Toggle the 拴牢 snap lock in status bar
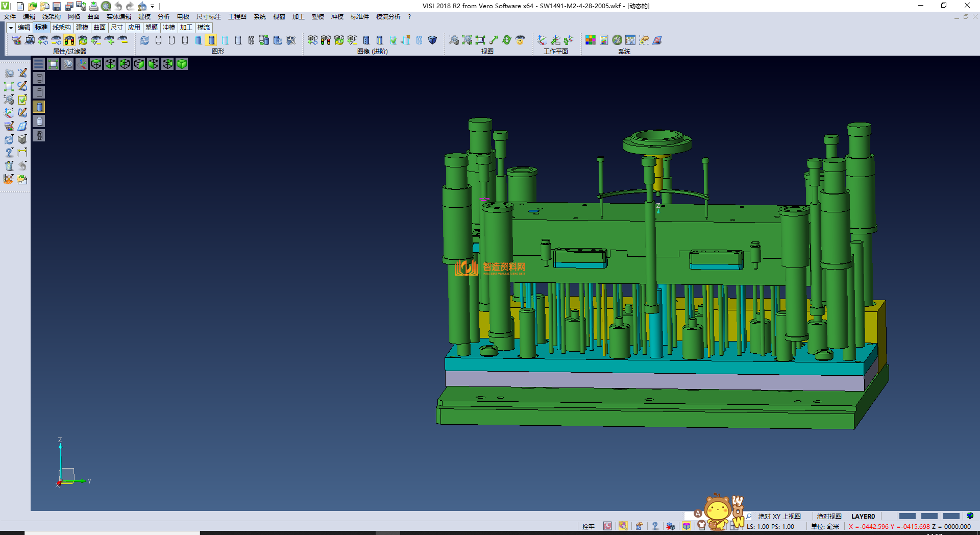The height and width of the screenshot is (535, 980). point(588,526)
